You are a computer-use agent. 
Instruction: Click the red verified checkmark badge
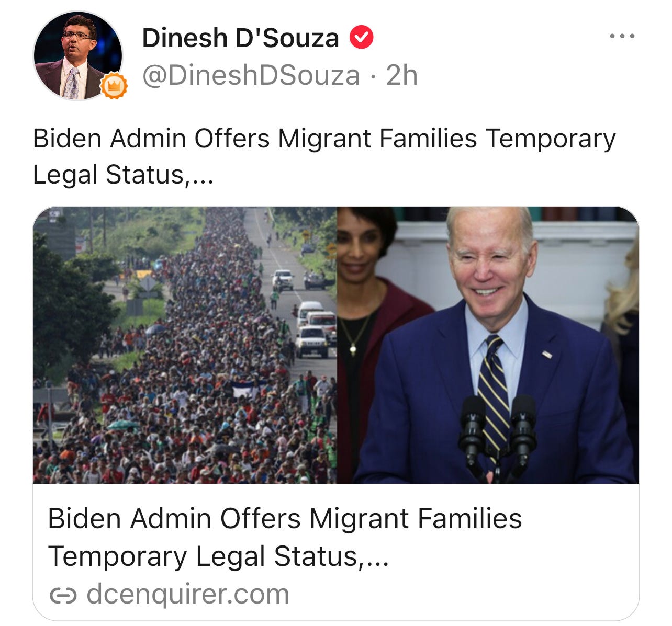361,38
